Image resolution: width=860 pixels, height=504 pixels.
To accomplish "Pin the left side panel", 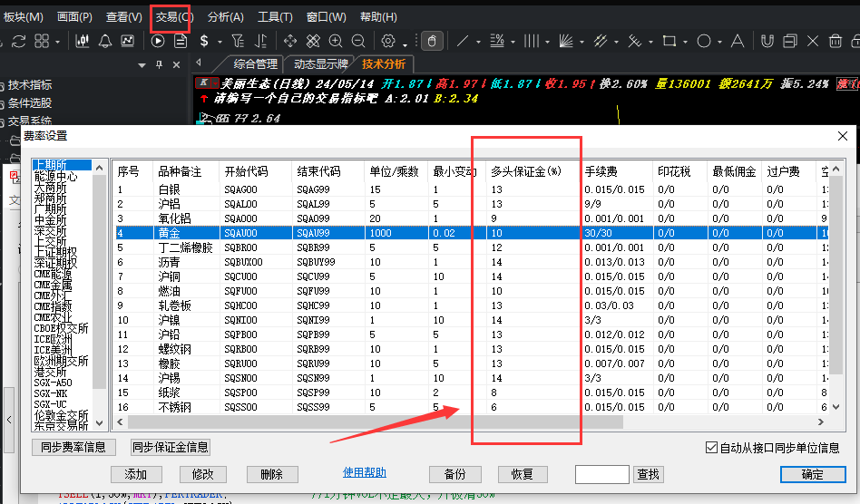I will [159, 64].
